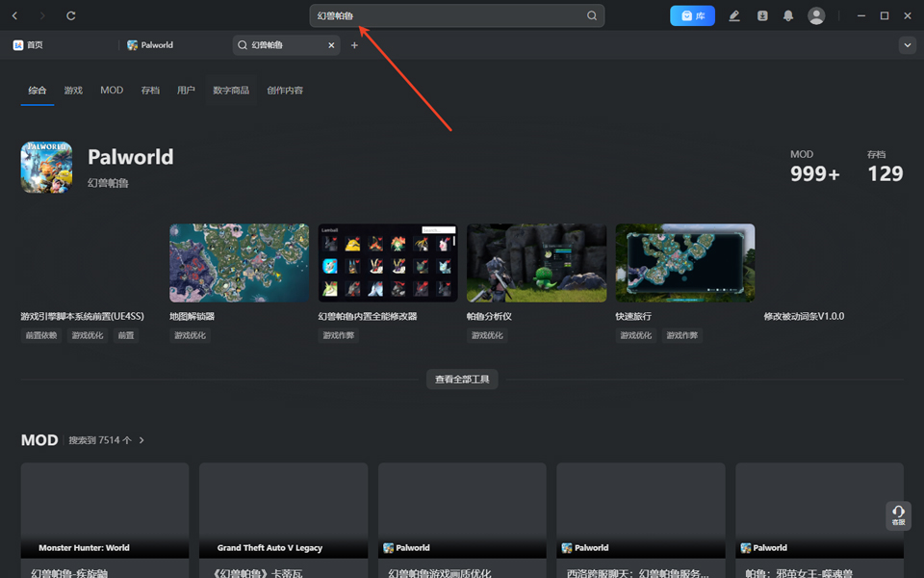
Task: Open the 帕鲁分析仪 thumbnail
Action: tap(536, 262)
